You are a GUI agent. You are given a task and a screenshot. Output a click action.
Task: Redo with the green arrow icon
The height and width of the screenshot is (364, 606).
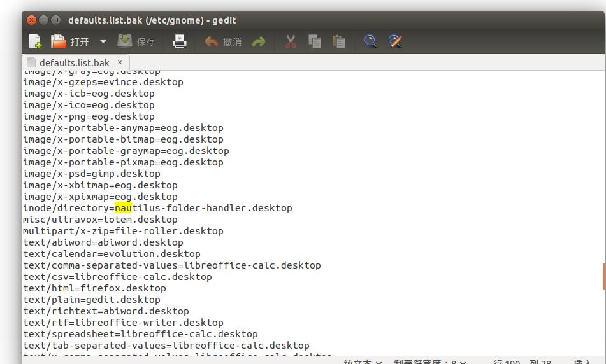pos(259,41)
